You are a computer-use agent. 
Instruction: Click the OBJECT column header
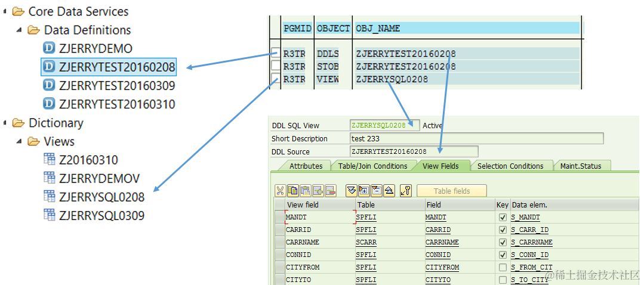pyautogui.click(x=333, y=28)
